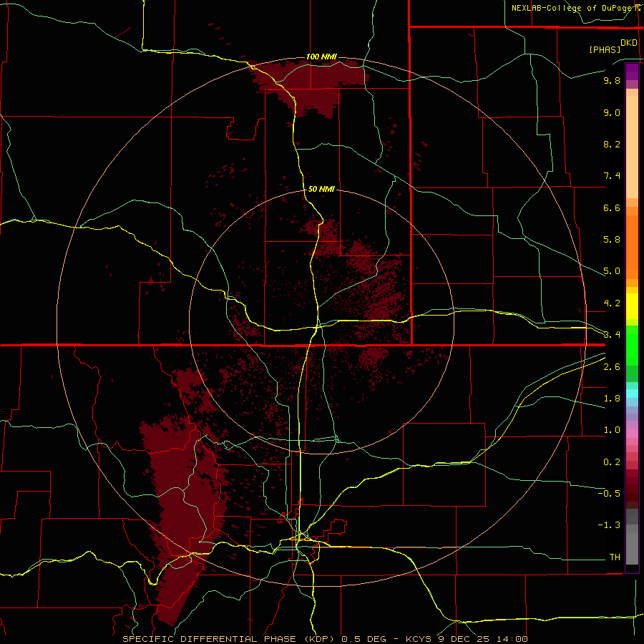Click the 0.2 color scale value
Screen dimensions: 644x644
click(x=612, y=462)
